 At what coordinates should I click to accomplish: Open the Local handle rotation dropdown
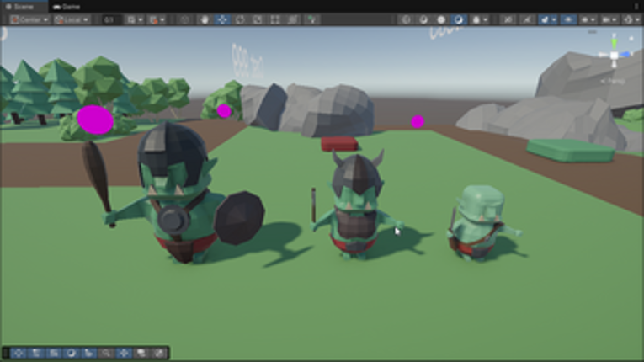(x=72, y=19)
